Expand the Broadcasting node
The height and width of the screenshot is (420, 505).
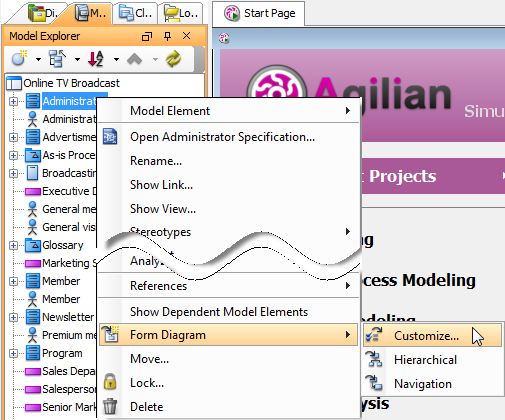point(13,173)
